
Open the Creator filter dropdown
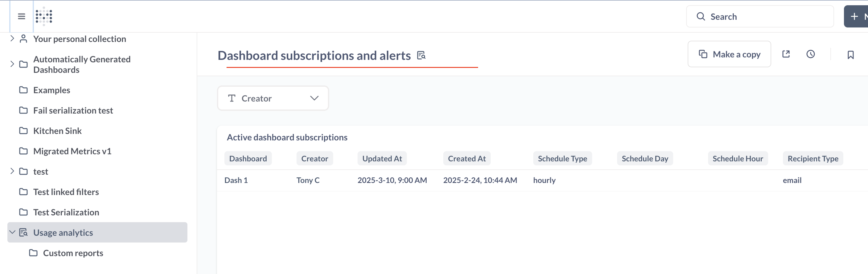click(x=273, y=98)
